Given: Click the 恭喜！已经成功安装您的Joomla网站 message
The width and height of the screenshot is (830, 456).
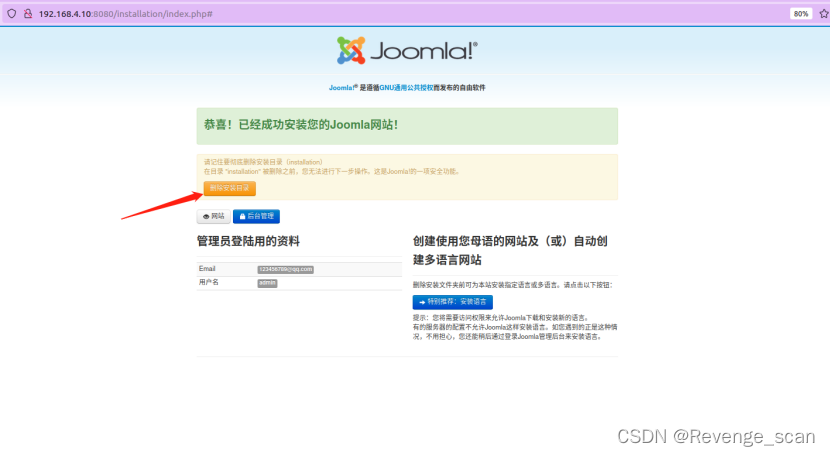Looking at the screenshot, I should (301, 125).
